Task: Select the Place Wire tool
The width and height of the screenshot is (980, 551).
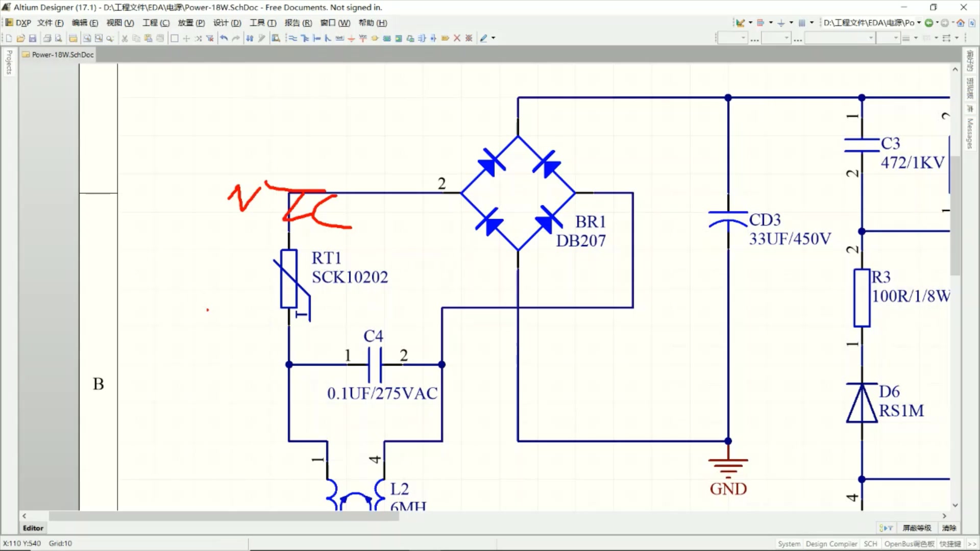Action: click(292, 38)
